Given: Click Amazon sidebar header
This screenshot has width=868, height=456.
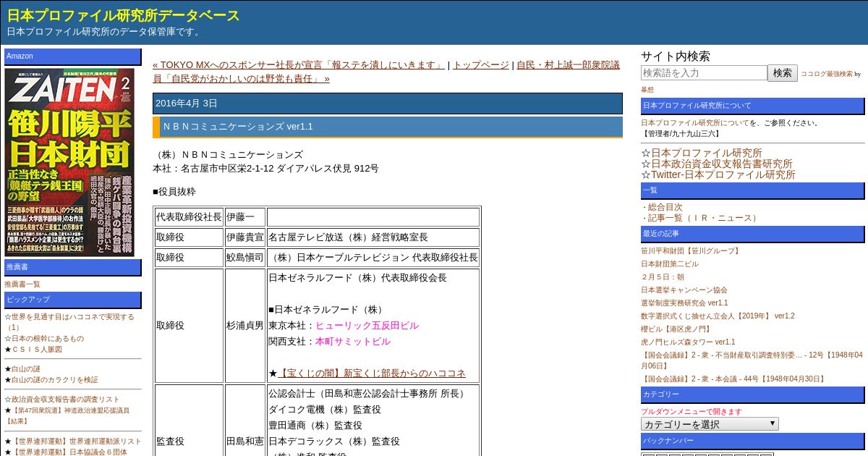Looking at the screenshot, I should 73,56.
